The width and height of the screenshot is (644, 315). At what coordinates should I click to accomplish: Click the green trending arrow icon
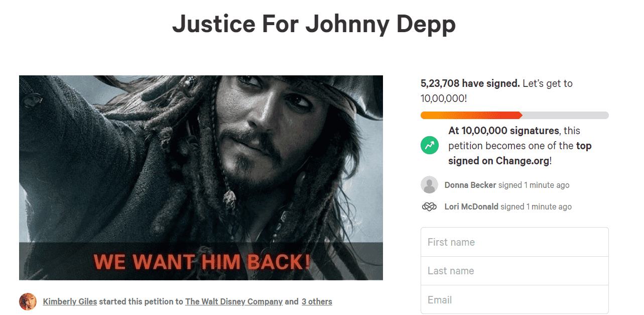430,146
